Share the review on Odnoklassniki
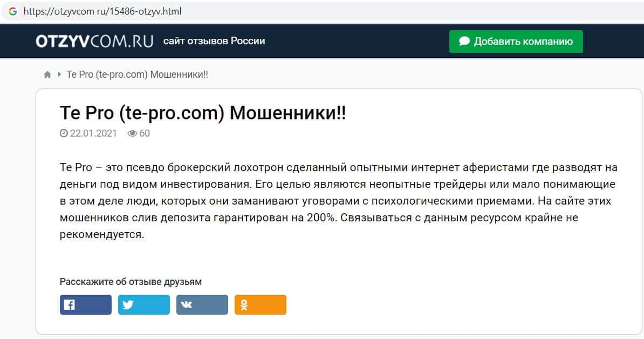644x339 pixels. pos(261,304)
